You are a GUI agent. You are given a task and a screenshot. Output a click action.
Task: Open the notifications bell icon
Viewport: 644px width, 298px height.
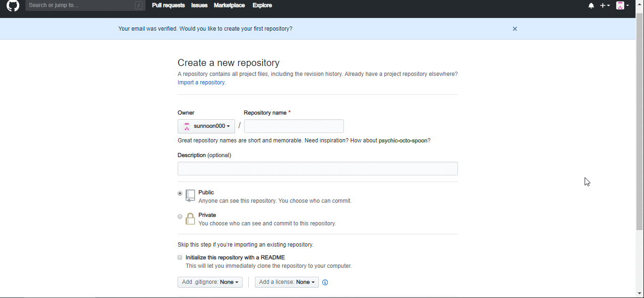591,6
